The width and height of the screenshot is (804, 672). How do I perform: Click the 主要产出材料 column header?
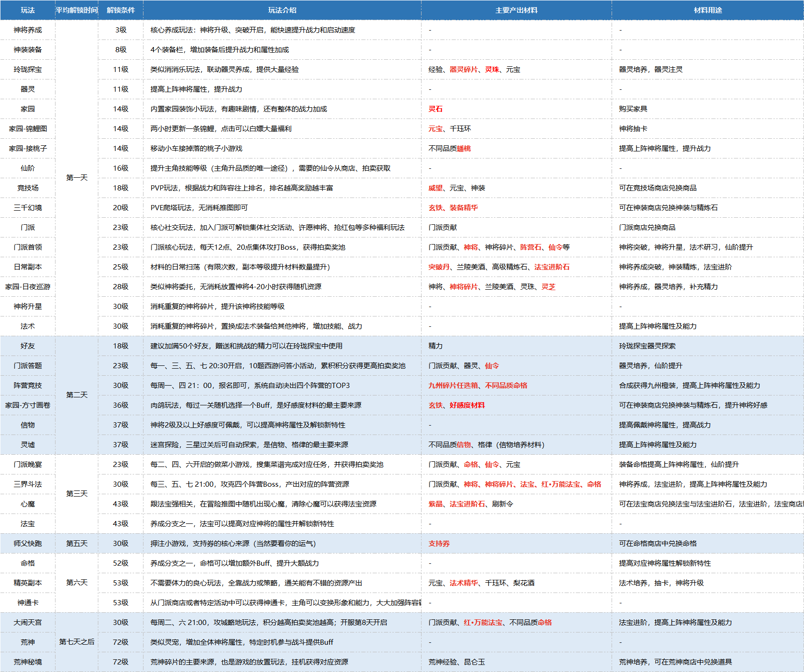pyautogui.click(x=517, y=10)
